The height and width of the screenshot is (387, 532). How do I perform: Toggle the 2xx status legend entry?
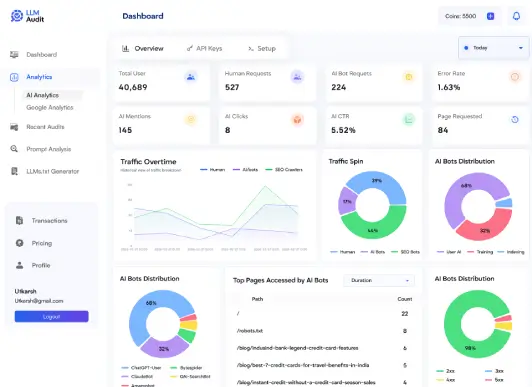445,371
